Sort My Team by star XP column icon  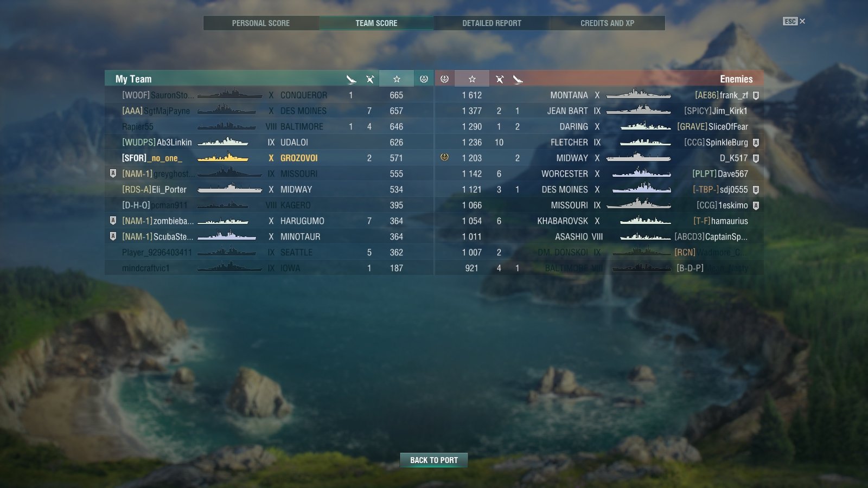397,79
